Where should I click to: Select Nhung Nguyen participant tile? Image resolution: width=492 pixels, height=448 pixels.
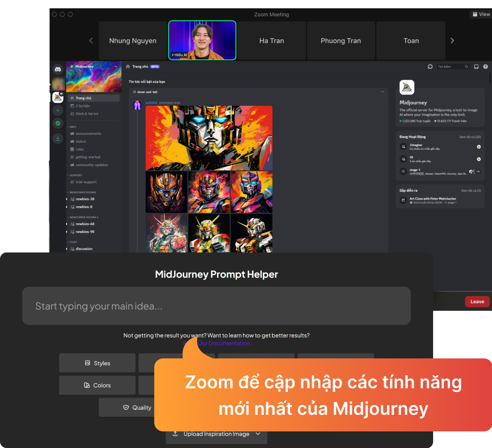(133, 41)
